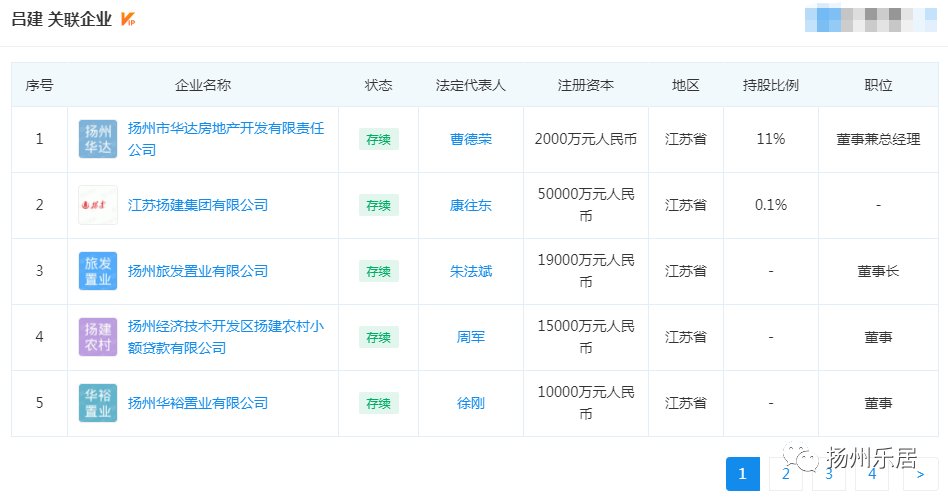
Task: Click the next page arrow
Action: point(920,474)
